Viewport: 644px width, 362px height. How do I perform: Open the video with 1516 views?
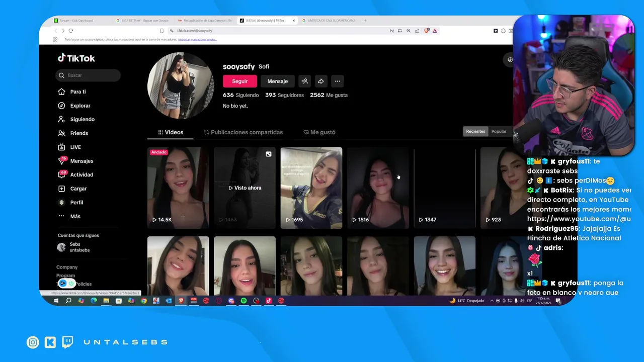(378, 188)
